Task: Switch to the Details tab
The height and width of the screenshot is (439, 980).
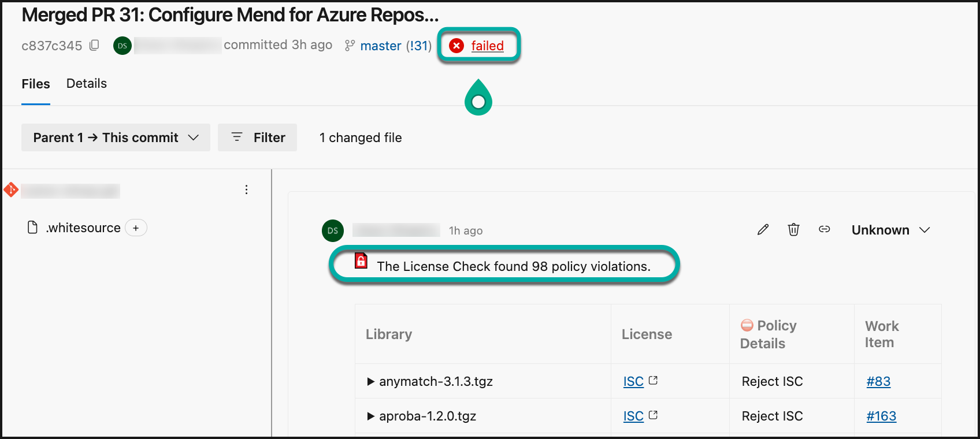Action: [x=87, y=84]
